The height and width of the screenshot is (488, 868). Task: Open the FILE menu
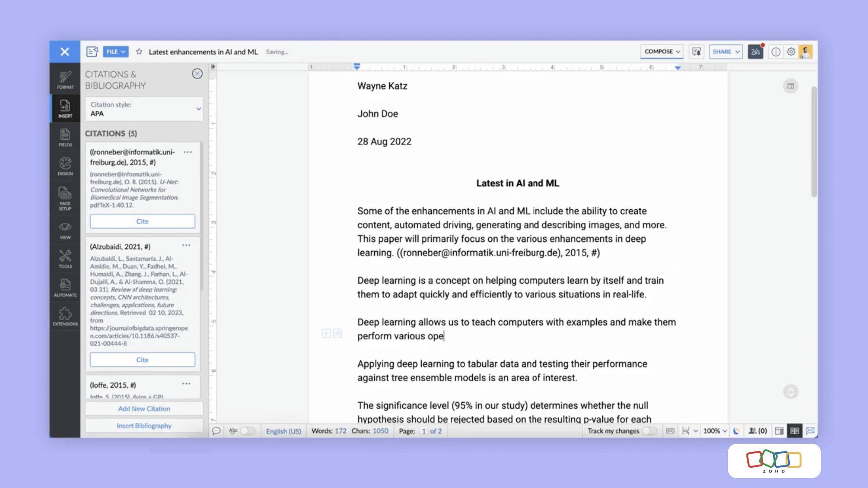coord(115,52)
